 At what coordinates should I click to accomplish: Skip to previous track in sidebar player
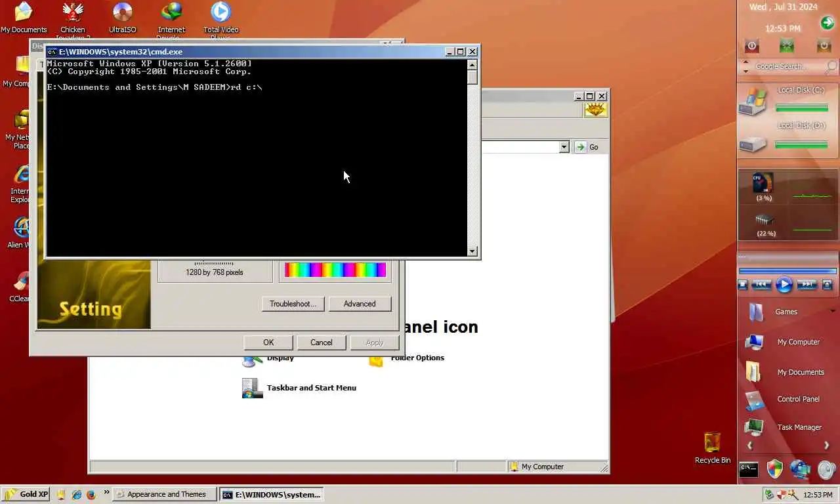(761, 284)
